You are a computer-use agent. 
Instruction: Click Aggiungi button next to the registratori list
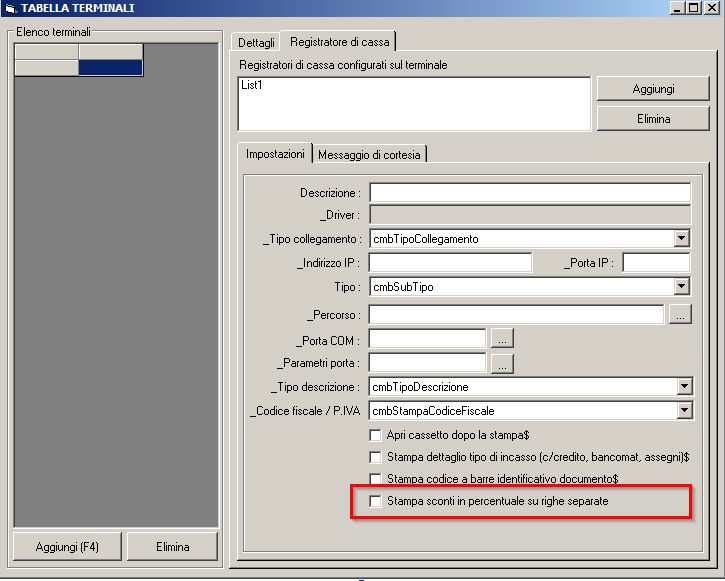click(653, 89)
